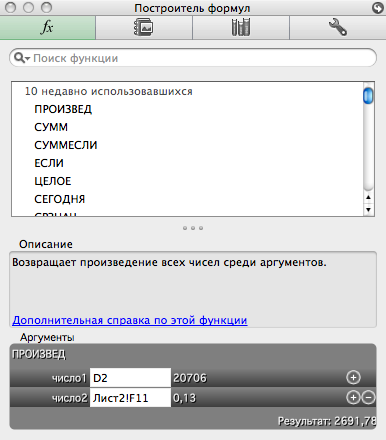
Task: Zoom the Построитель формул window
Action: click(x=46, y=7)
